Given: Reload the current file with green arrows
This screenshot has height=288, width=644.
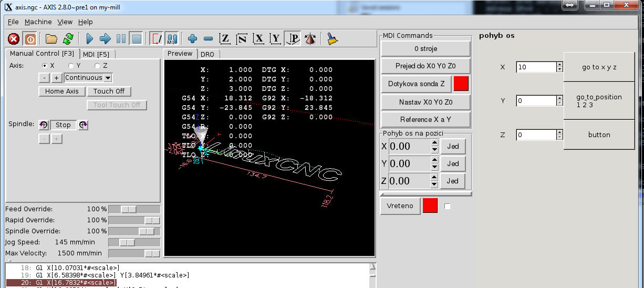Looking at the screenshot, I should (68, 39).
